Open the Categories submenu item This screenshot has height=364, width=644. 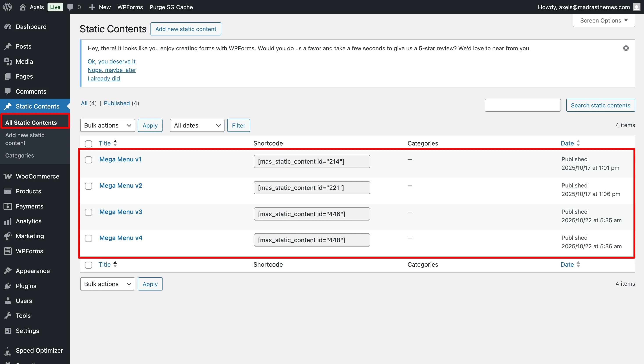click(19, 156)
